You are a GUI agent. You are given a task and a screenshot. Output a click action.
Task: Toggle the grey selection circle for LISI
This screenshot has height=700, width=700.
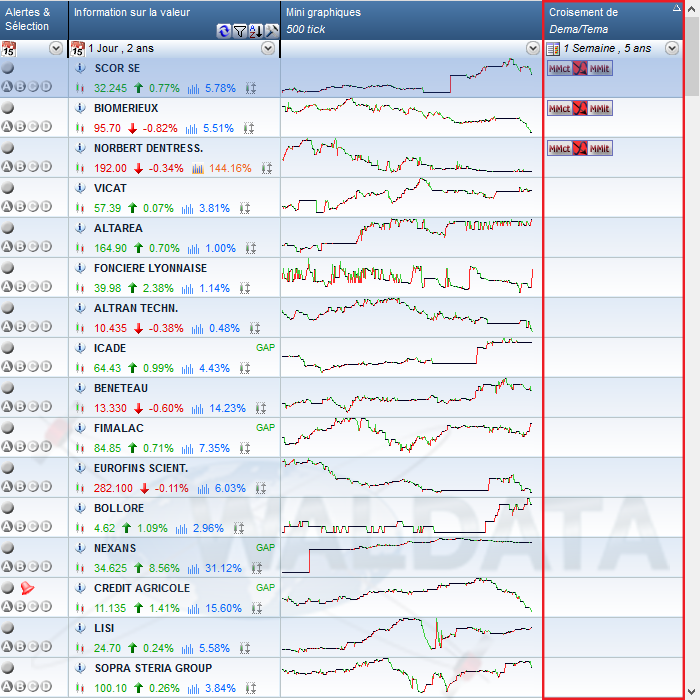(8, 628)
